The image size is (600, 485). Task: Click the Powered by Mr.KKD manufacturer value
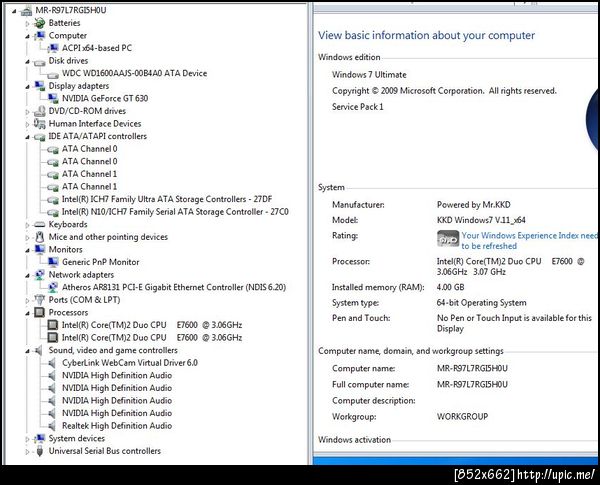[x=474, y=205]
